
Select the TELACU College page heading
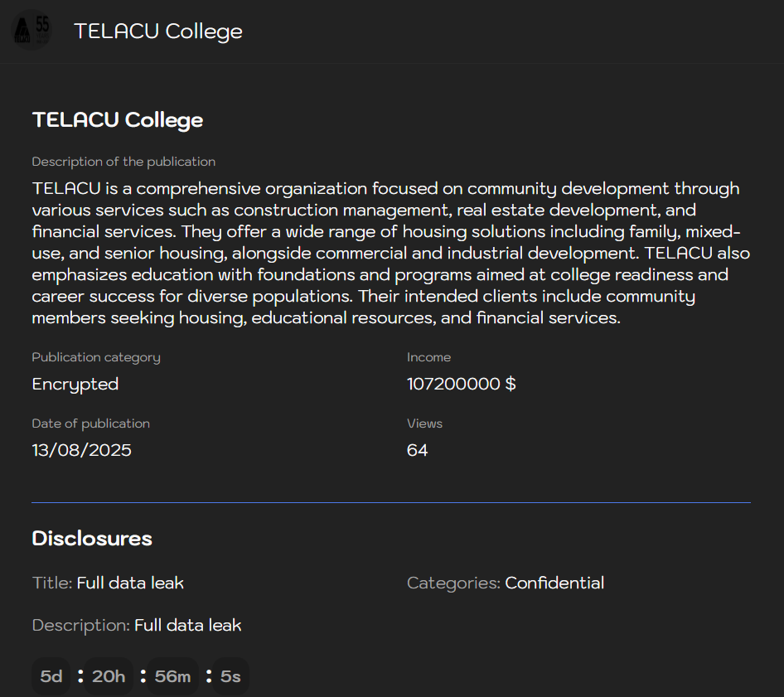click(x=117, y=119)
